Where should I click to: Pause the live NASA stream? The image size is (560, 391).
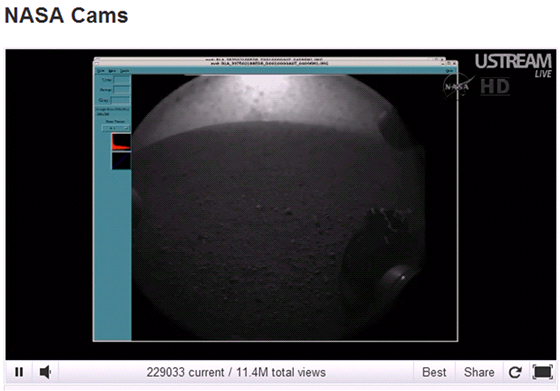click(19, 372)
